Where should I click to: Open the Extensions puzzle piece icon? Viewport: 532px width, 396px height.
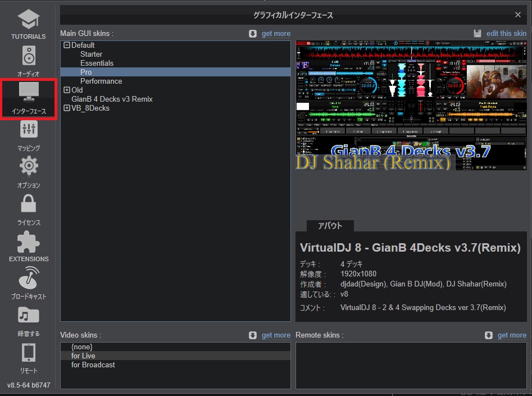[29, 242]
